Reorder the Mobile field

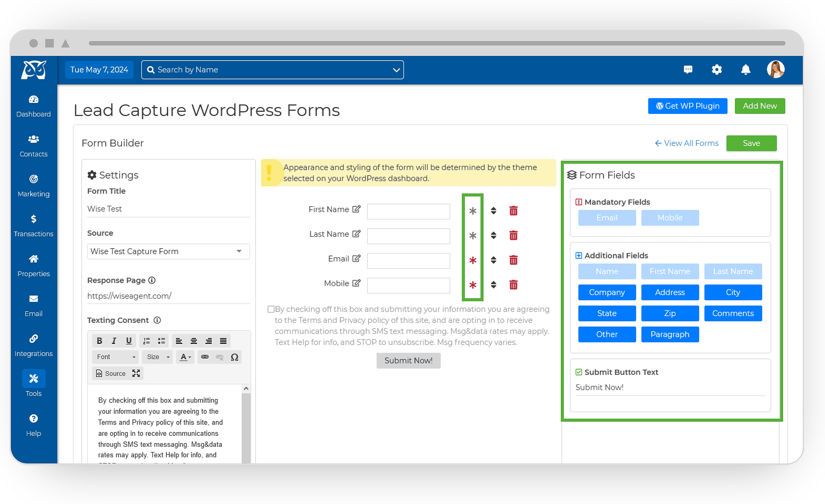(x=493, y=285)
